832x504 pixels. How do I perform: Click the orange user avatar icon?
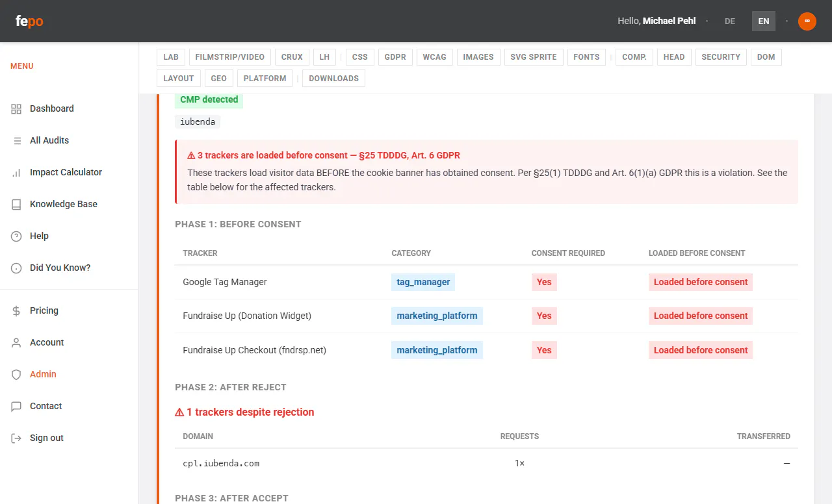[807, 21]
